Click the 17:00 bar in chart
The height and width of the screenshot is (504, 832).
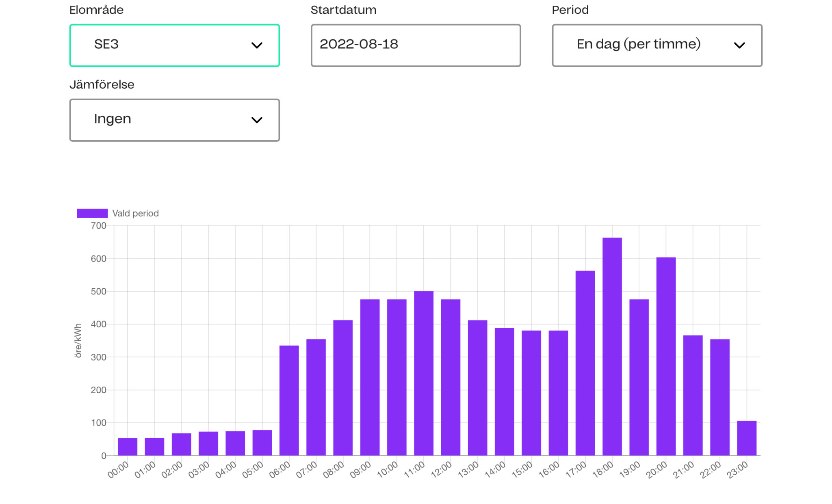point(585,363)
